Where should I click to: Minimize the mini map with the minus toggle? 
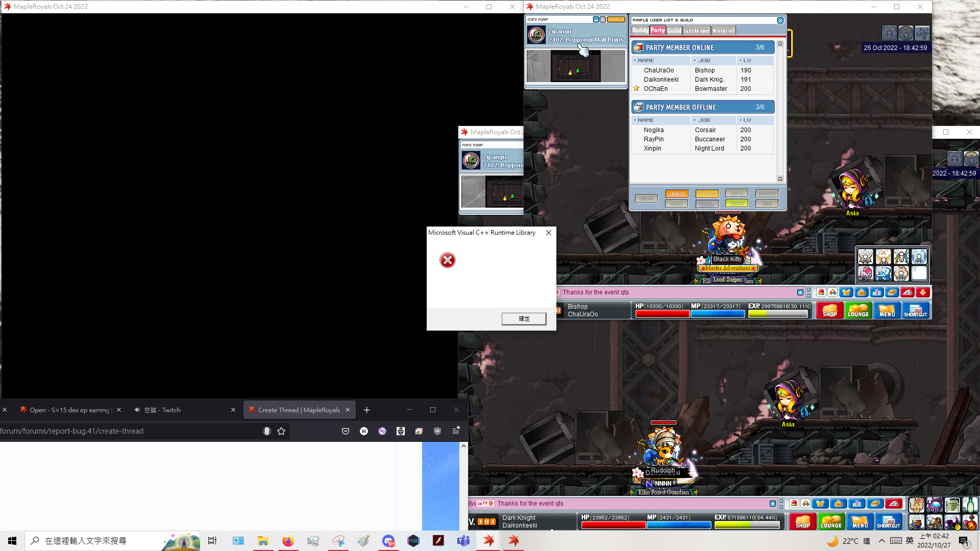click(596, 19)
